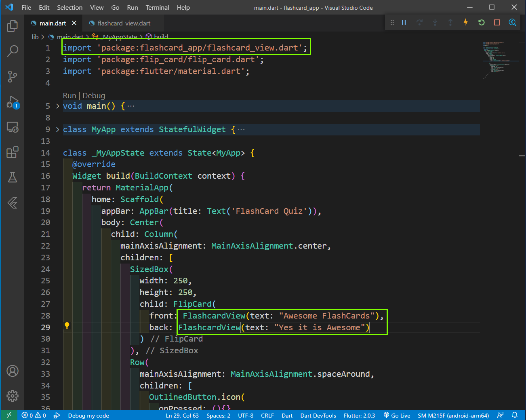Expand the folded main() ellipsis
This screenshot has height=420, width=526.
click(x=131, y=106)
